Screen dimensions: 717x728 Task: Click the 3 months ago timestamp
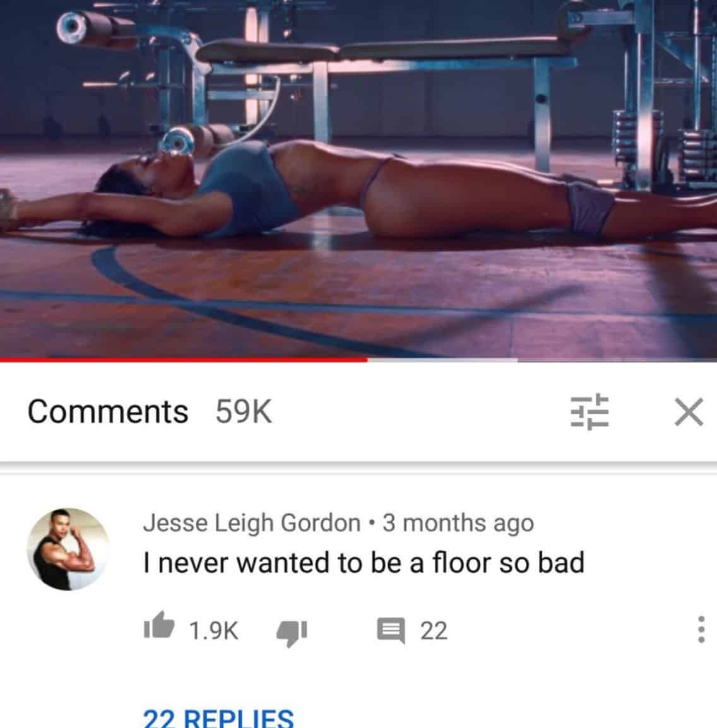pos(458,523)
